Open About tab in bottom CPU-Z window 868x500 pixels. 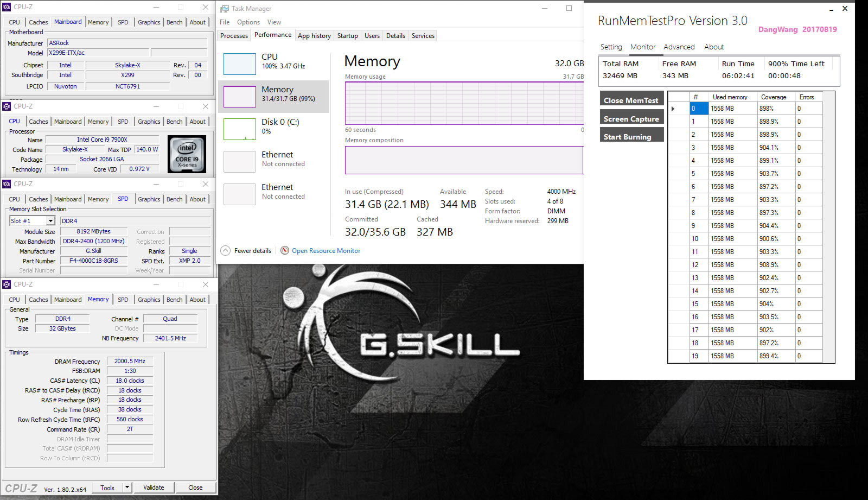[197, 300]
